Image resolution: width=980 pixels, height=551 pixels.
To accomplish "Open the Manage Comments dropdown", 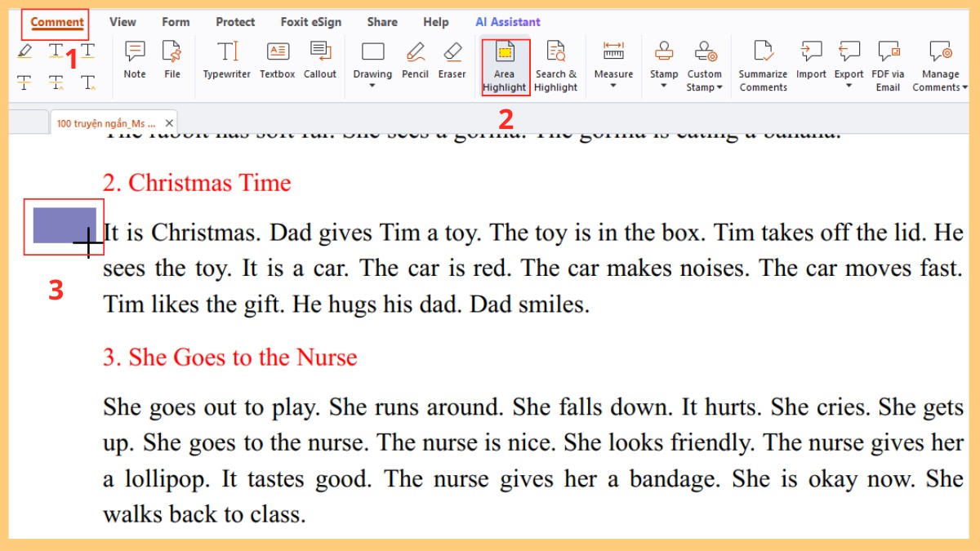I will pyautogui.click(x=940, y=80).
